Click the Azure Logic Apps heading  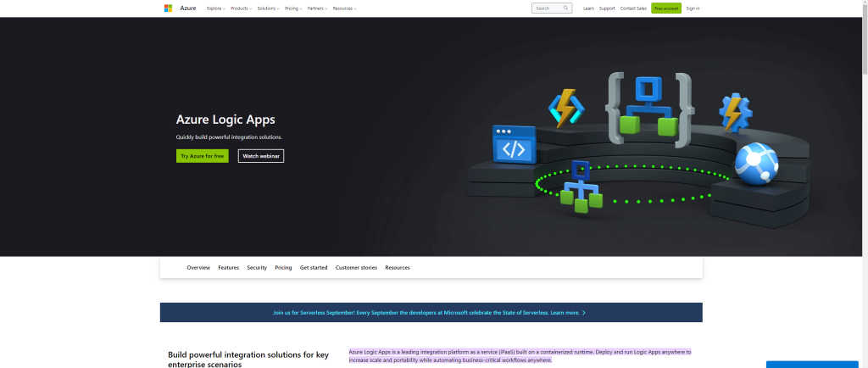[225, 120]
